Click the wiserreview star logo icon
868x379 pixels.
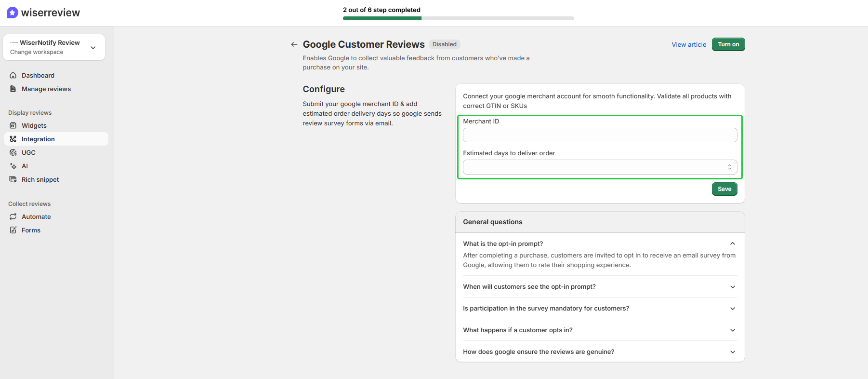(13, 13)
